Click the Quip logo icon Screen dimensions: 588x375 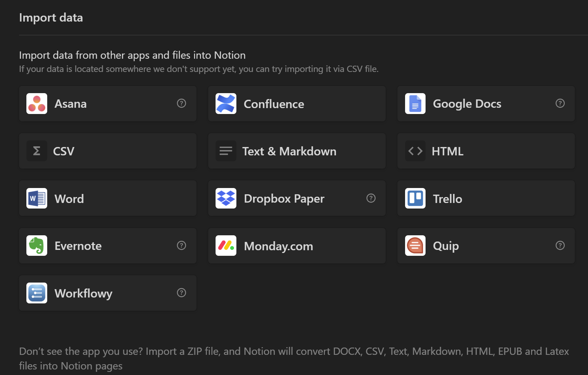click(415, 246)
